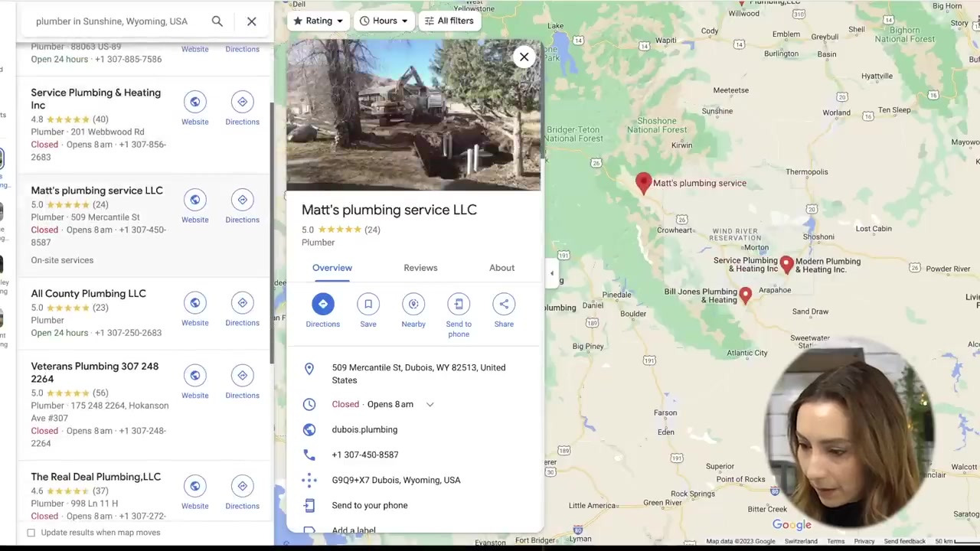Click the Bill Jones Plumbing & Heating pin
The width and height of the screenshot is (980, 551).
click(x=746, y=295)
